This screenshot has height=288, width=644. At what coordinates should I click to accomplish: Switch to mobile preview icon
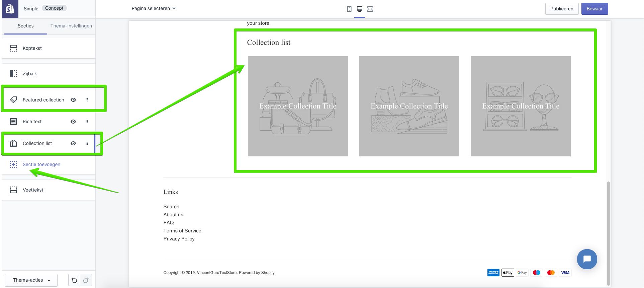(x=349, y=9)
